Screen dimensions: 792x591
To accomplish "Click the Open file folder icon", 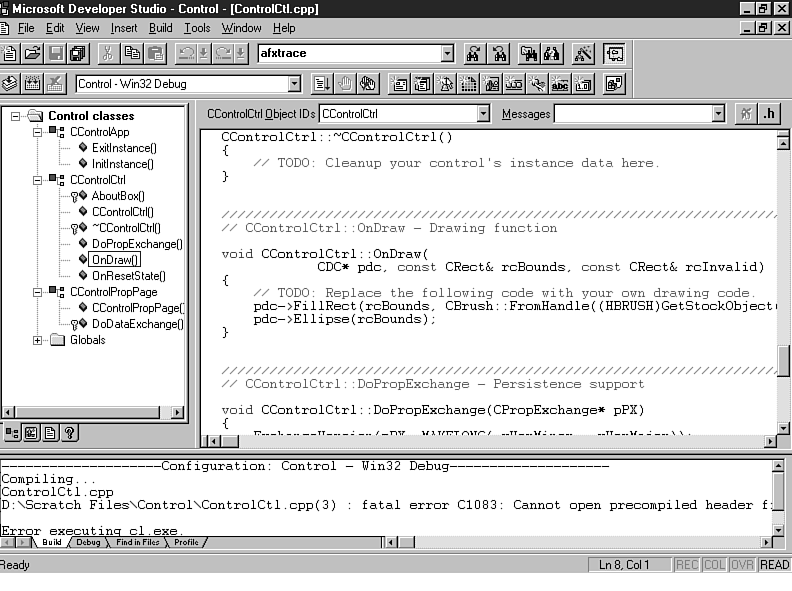I will [32, 54].
